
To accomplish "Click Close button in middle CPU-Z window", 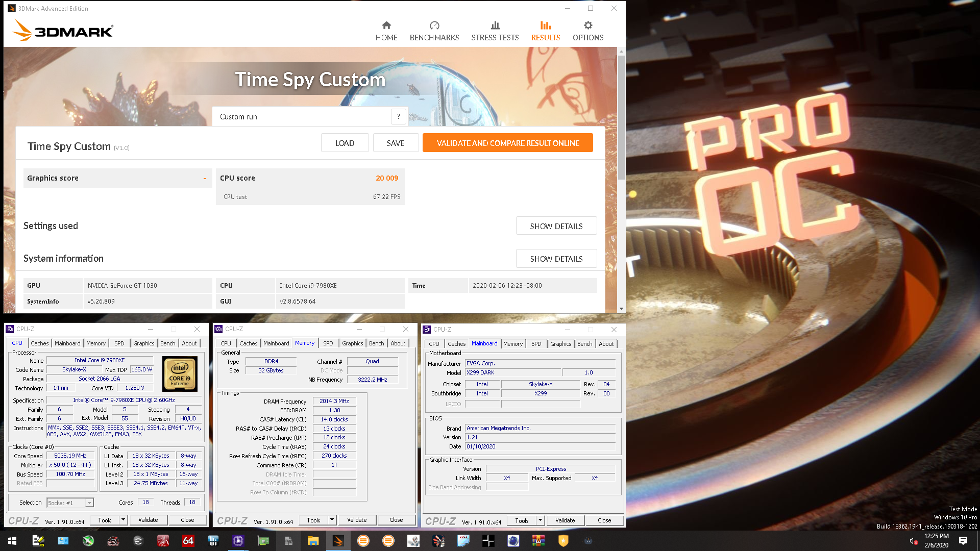I will point(396,520).
